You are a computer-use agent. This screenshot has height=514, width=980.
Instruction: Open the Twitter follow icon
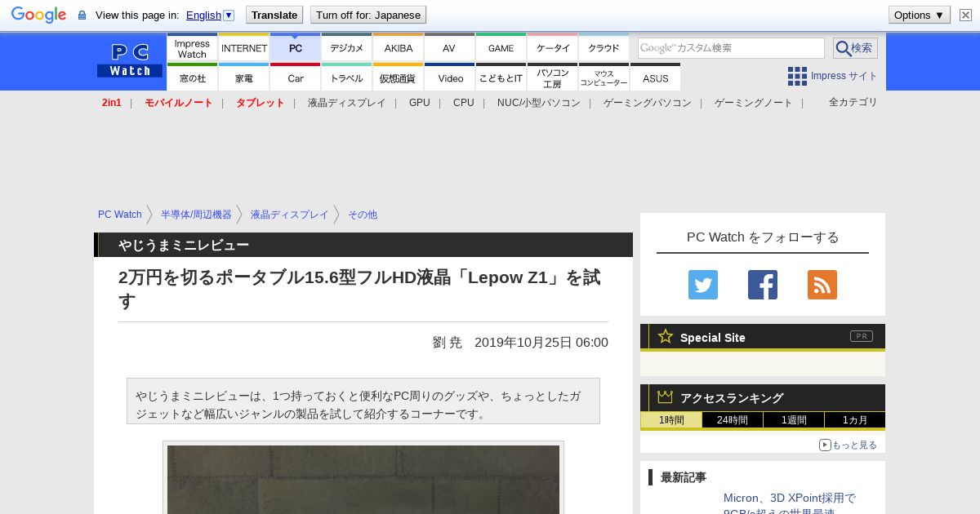(702, 285)
